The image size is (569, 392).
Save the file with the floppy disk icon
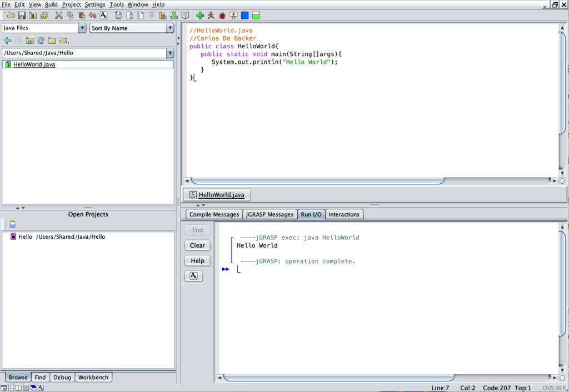(x=22, y=16)
